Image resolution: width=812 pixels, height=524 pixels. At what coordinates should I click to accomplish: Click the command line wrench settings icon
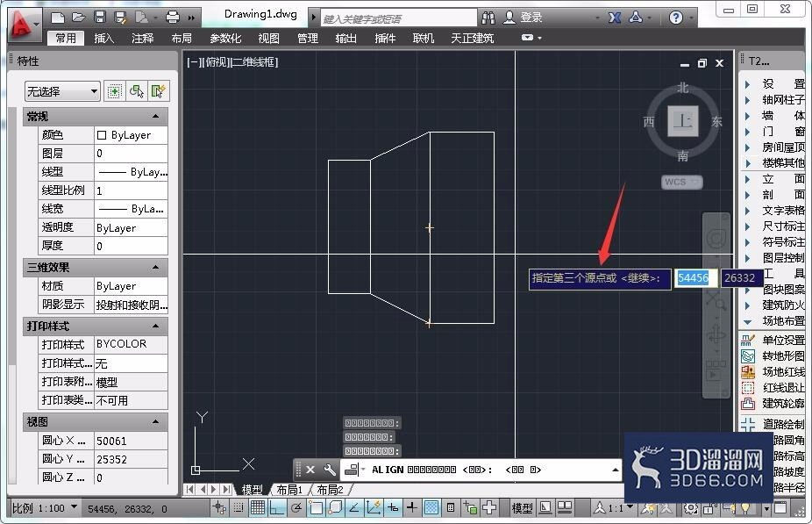[x=330, y=470]
